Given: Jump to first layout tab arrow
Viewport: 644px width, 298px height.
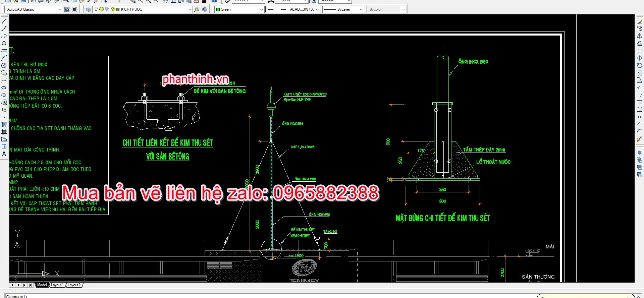Looking at the screenshot, I should pos(12,285).
